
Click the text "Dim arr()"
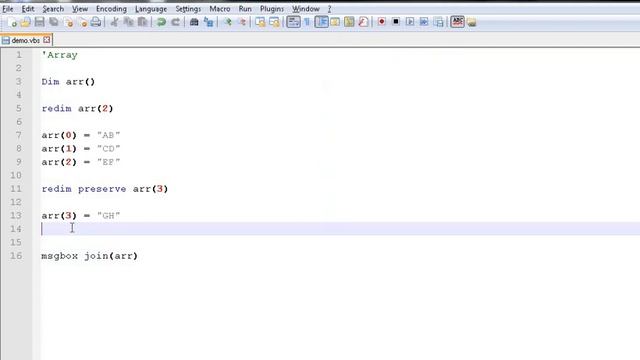(68, 82)
